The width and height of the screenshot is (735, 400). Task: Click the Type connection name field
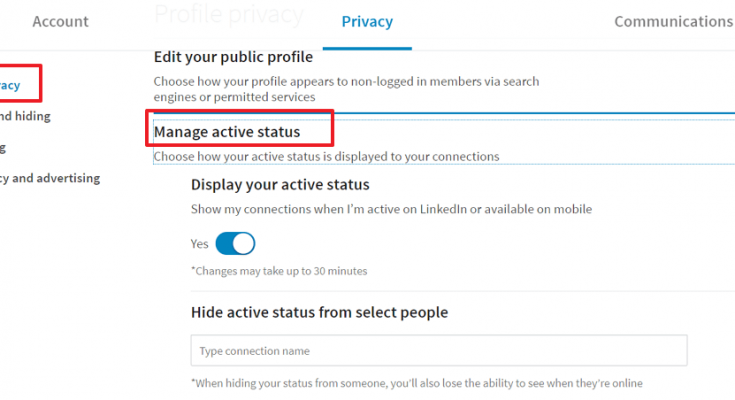[439, 350]
